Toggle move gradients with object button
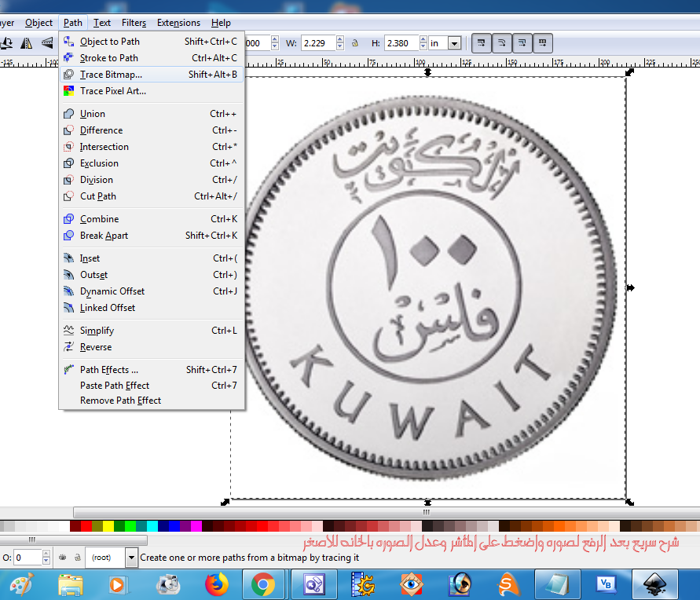 coord(522,43)
